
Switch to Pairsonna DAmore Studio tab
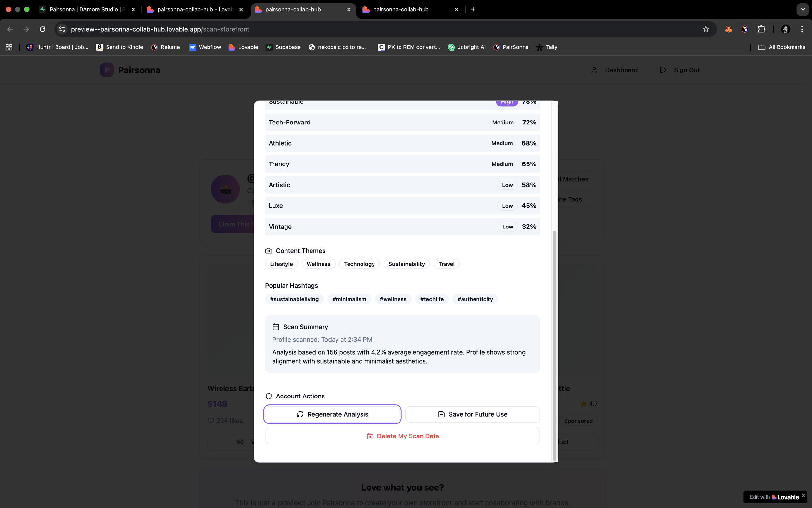tap(87, 9)
